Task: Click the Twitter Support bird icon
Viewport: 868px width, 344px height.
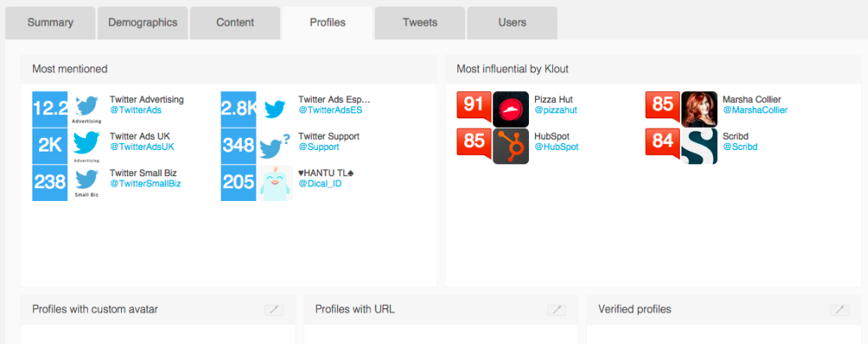Action: pos(275,146)
